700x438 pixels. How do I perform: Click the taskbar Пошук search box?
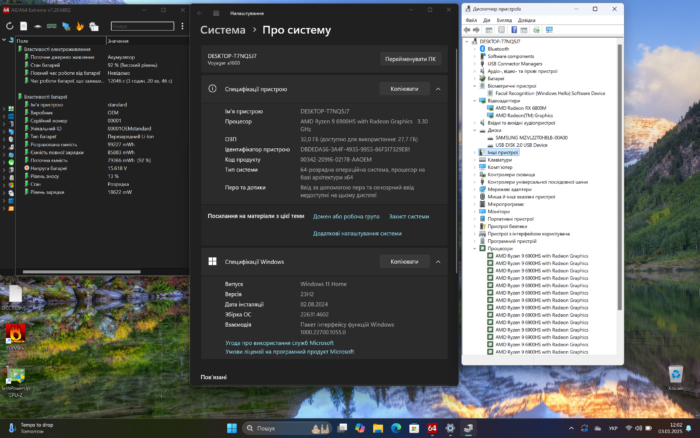(287, 428)
